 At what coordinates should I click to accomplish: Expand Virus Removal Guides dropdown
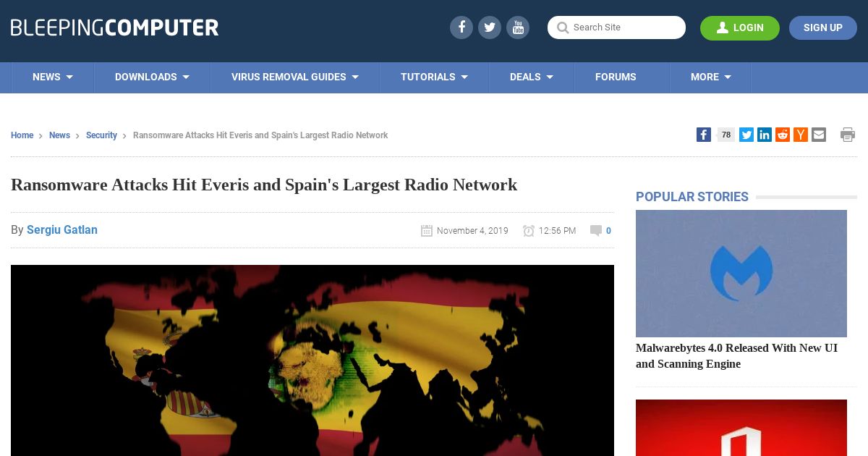coord(295,77)
